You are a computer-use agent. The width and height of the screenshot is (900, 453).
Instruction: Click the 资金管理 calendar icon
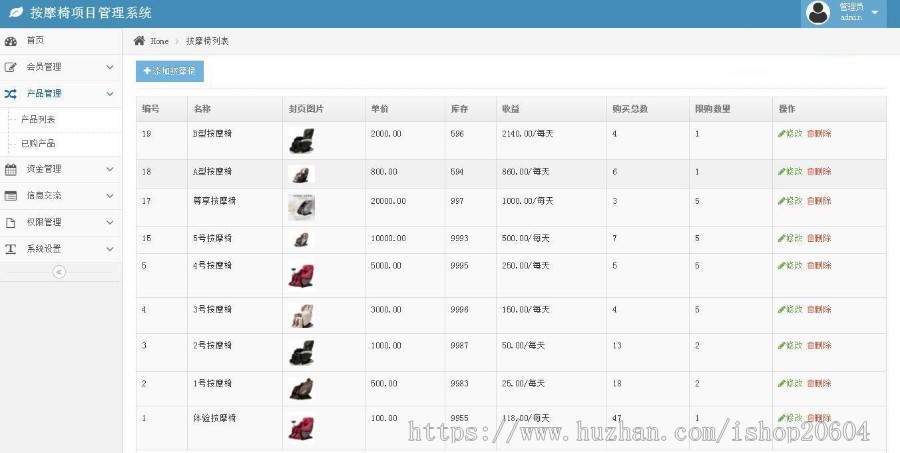point(10,169)
